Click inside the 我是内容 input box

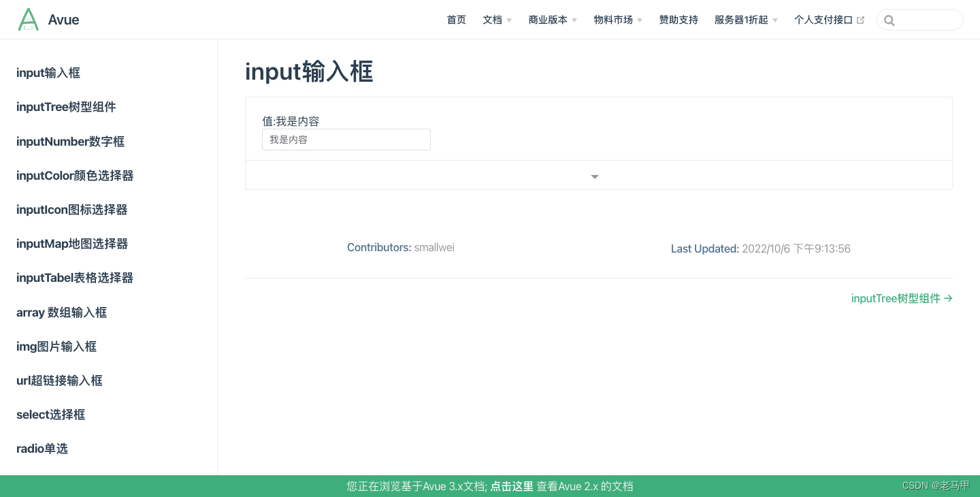346,139
